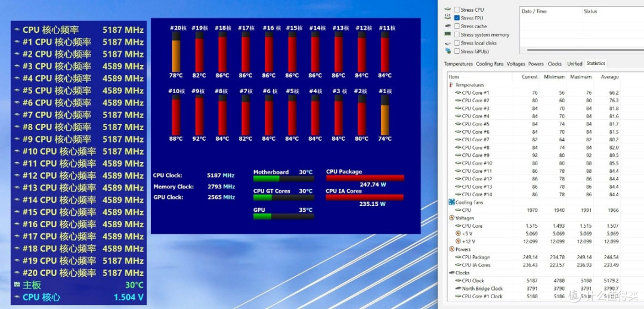Click the icon beside CPU 核心 voltage in OSD
This screenshot has width=644, height=309.
click(x=17, y=297)
